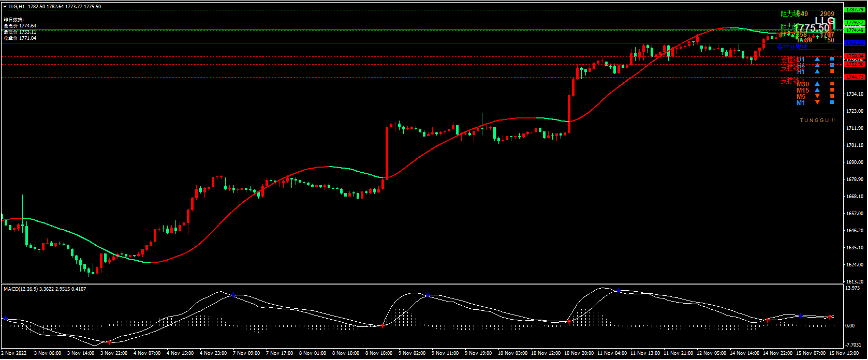This screenshot has height=360, width=868.
Task: Click the blue 1766.26 price label
Action: pos(855,43)
